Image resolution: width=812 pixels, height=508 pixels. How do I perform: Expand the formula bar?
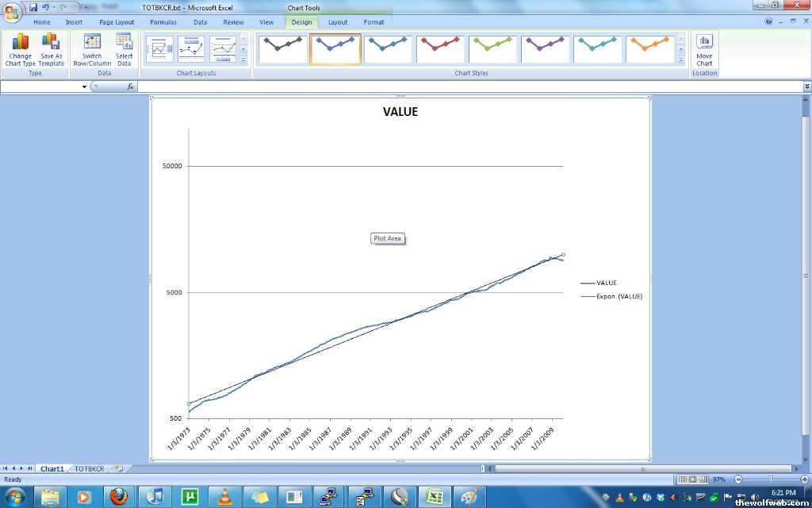(806, 87)
